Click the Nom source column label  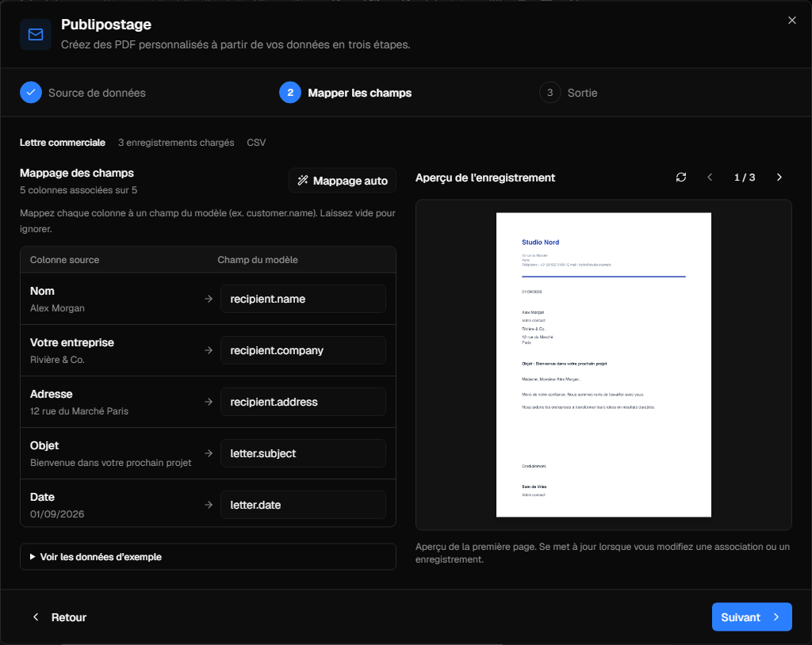point(42,291)
